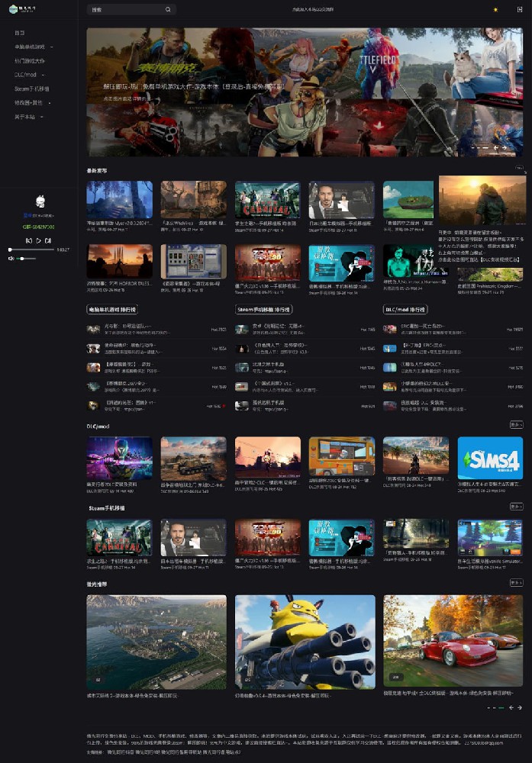Open the purple armored character DLC thumbnail
The width and height of the screenshot is (532, 763).
(120, 458)
